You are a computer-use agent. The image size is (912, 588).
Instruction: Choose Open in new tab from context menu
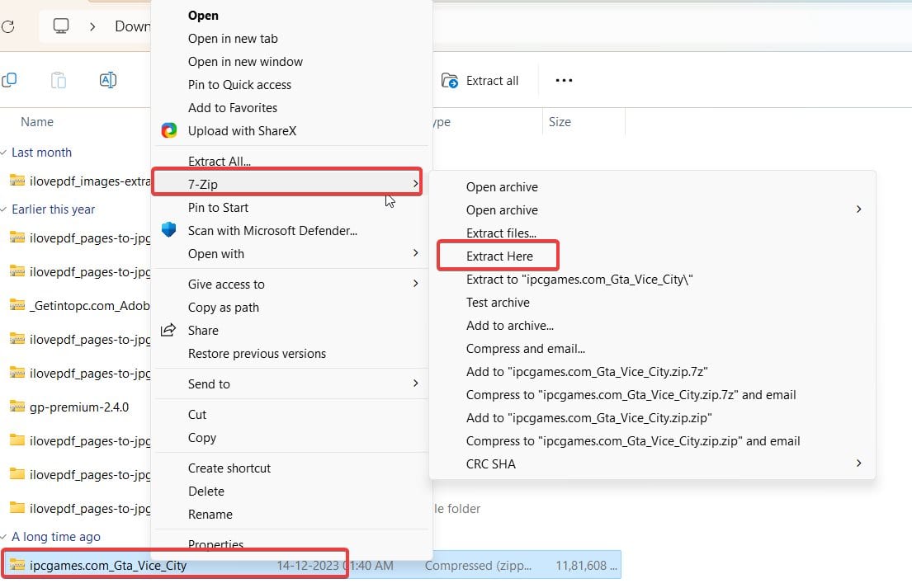click(x=232, y=38)
